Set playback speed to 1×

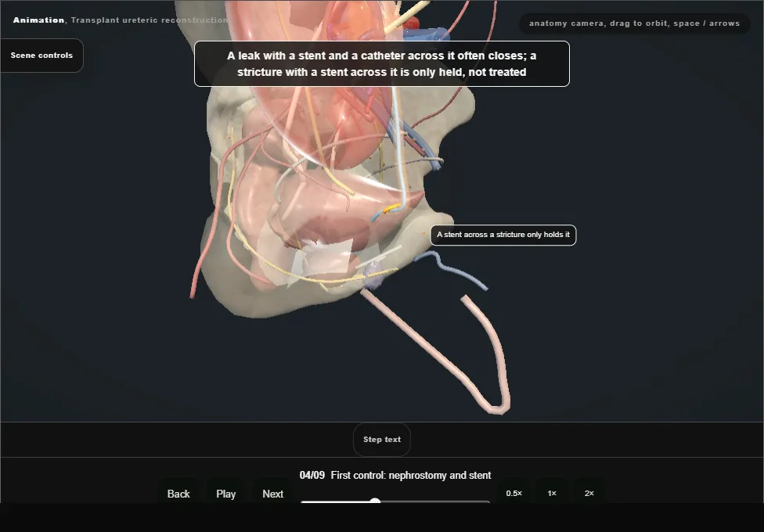[x=552, y=493]
